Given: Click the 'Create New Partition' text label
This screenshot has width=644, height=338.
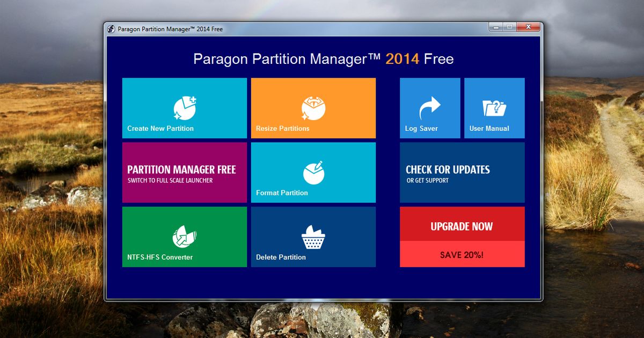Looking at the screenshot, I should [160, 129].
